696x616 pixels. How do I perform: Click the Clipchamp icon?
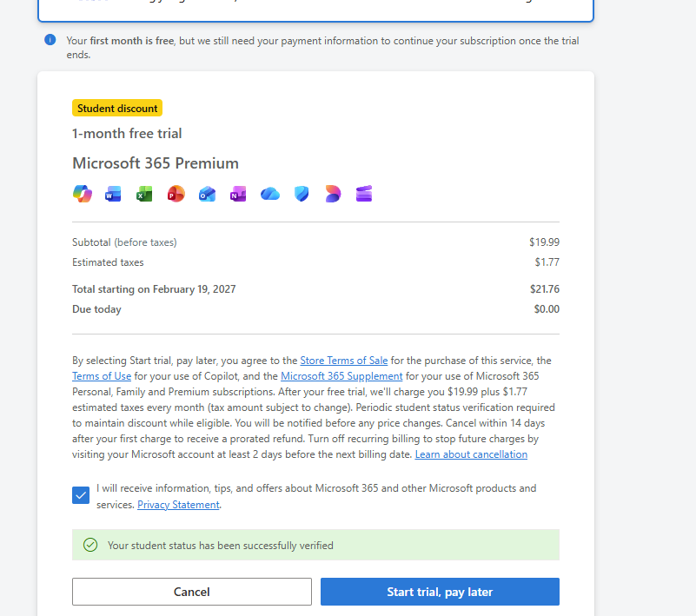click(364, 194)
